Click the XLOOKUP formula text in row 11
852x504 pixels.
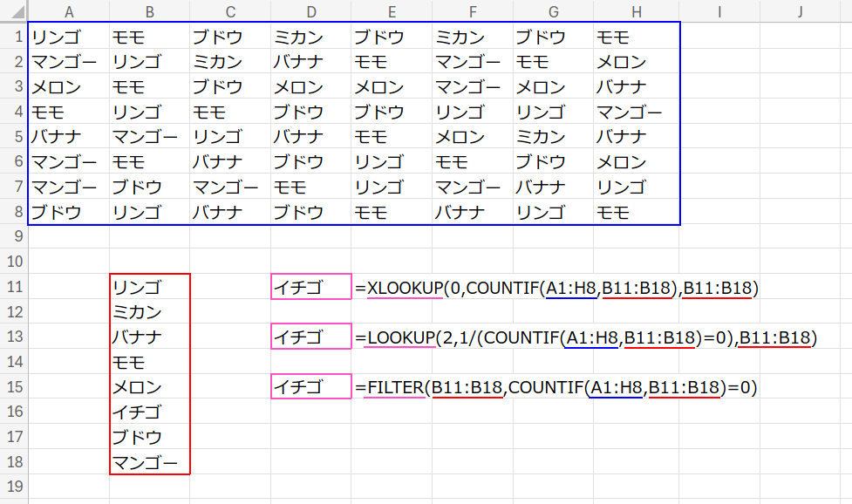558,287
